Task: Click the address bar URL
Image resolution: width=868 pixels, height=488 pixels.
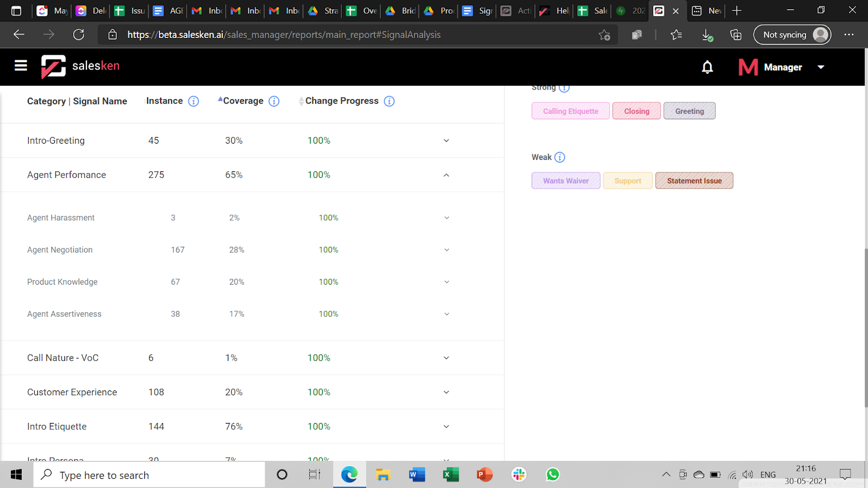Action: click(x=284, y=35)
